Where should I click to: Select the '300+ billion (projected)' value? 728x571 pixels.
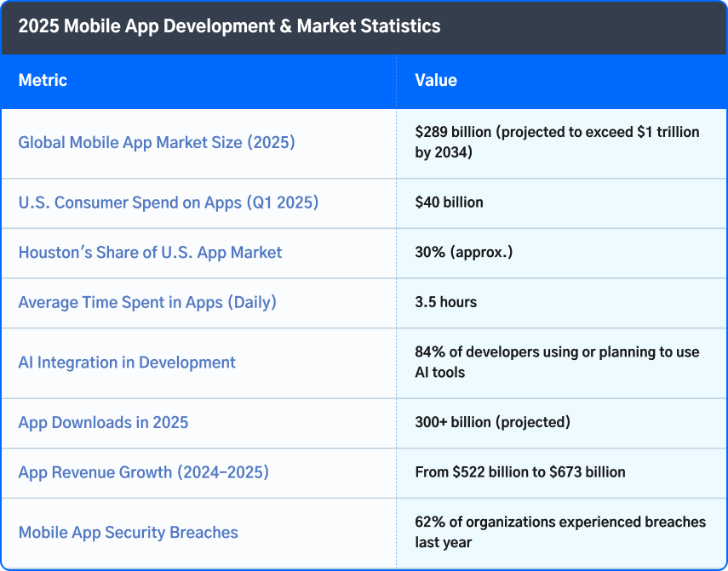coord(492,423)
